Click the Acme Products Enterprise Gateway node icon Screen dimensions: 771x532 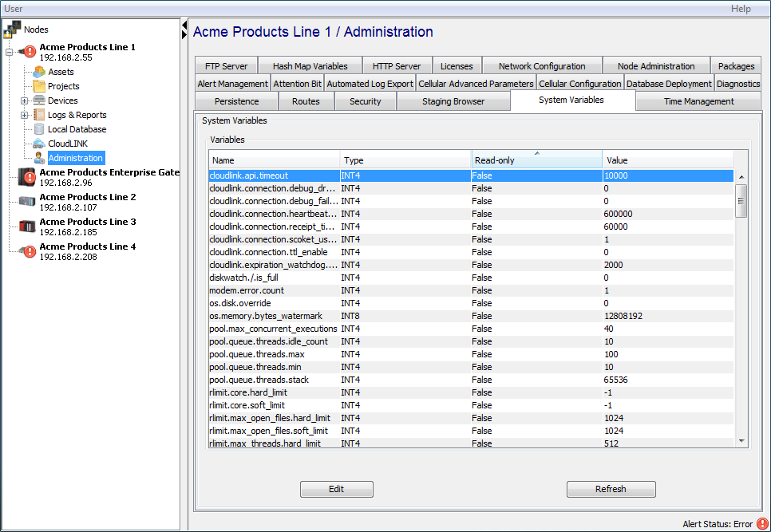point(27,177)
